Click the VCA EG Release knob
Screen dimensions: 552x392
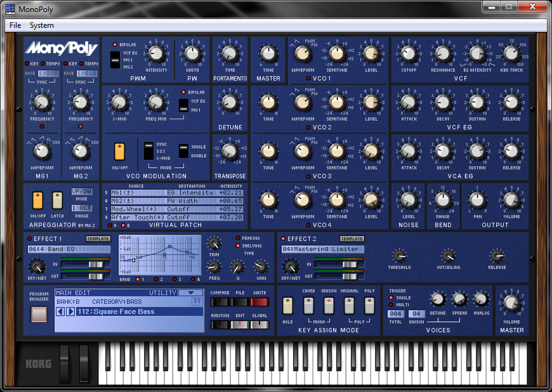511,152
